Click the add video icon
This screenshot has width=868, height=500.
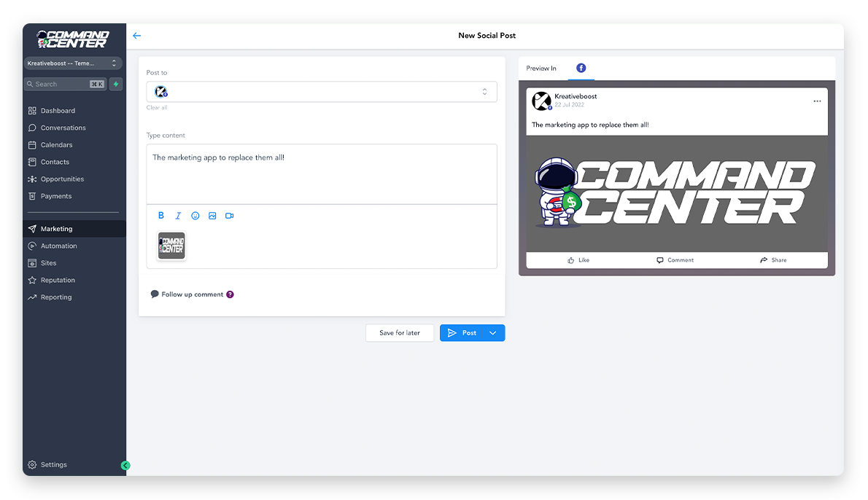coord(229,216)
